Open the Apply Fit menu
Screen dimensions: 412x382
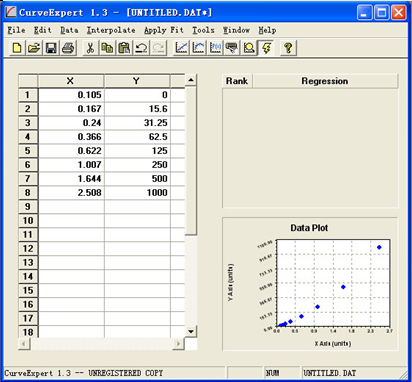point(164,30)
